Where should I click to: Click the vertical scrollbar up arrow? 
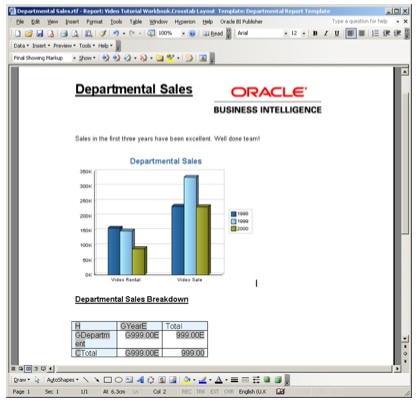[405, 72]
